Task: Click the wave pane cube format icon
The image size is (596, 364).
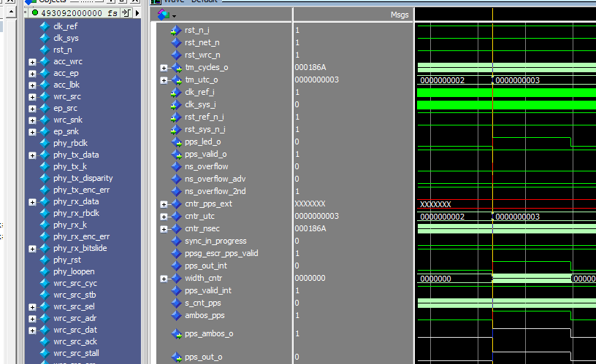Action: tap(164, 15)
